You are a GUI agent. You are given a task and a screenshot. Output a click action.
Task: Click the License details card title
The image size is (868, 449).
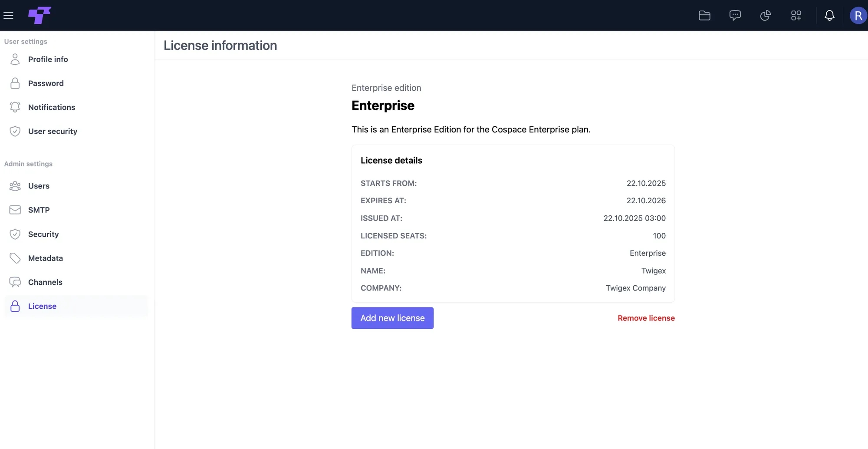coord(391,160)
